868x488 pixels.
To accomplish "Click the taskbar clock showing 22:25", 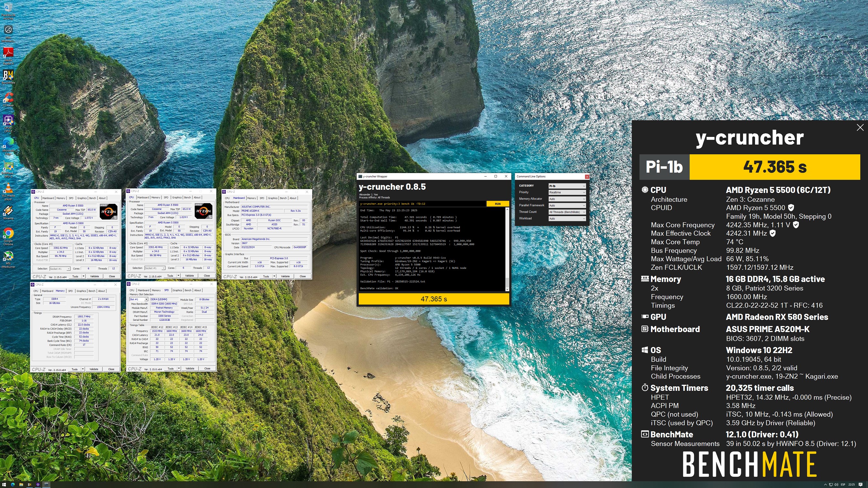I will (x=852, y=485).
